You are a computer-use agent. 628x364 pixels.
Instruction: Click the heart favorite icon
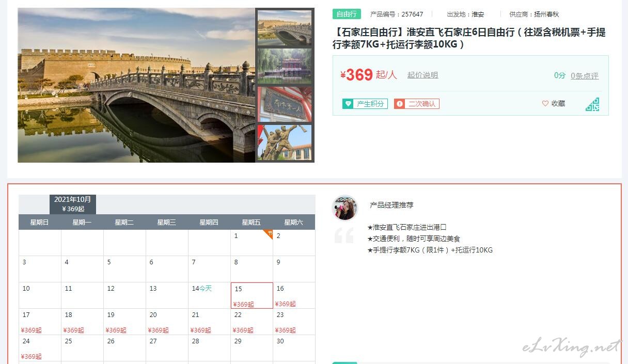click(545, 104)
